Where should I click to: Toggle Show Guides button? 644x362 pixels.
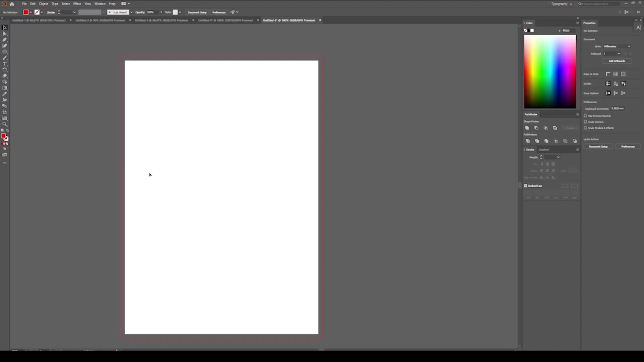(608, 84)
